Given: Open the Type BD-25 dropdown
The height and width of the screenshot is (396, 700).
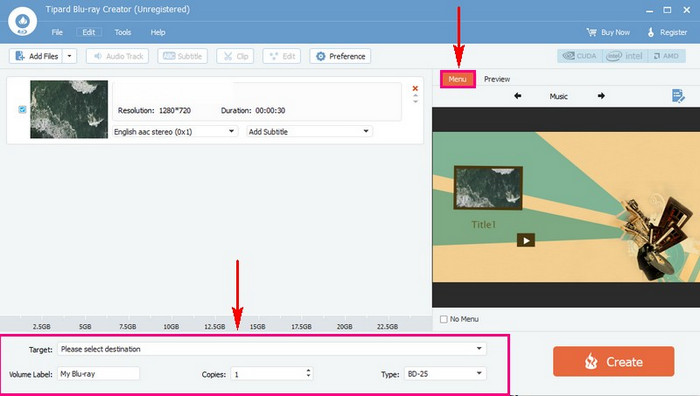Looking at the screenshot, I should pos(445,374).
